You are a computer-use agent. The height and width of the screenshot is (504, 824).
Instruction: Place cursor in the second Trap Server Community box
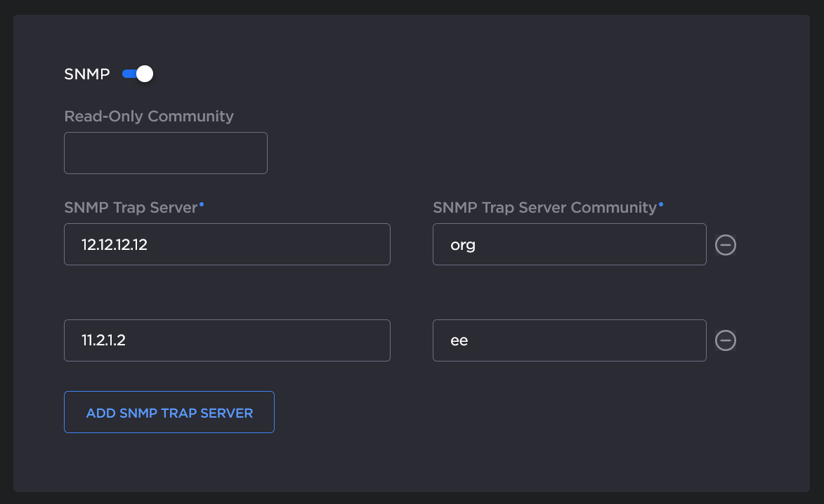click(x=569, y=340)
